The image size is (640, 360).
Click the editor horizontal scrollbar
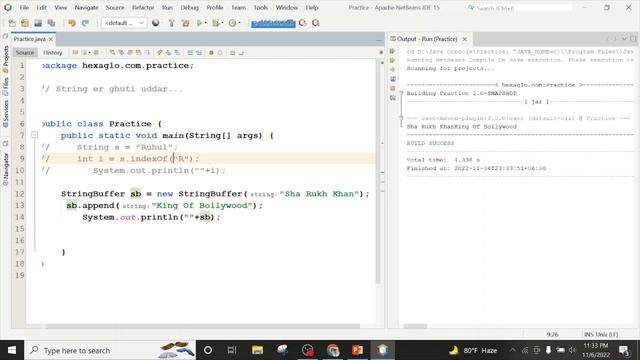click(x=202, y=326)
